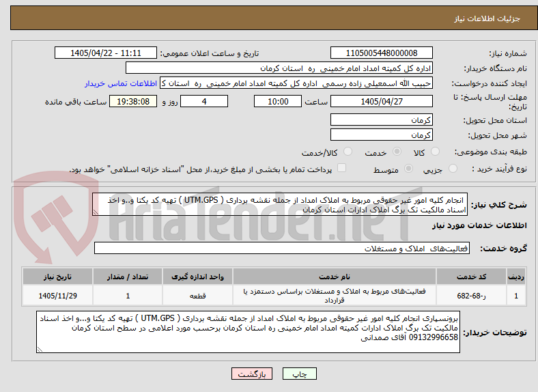Image resolution: width=538 pixels, height=392 pixels.
Task: Click the نوع فرآیند خرید label
Action: [499, 169]
